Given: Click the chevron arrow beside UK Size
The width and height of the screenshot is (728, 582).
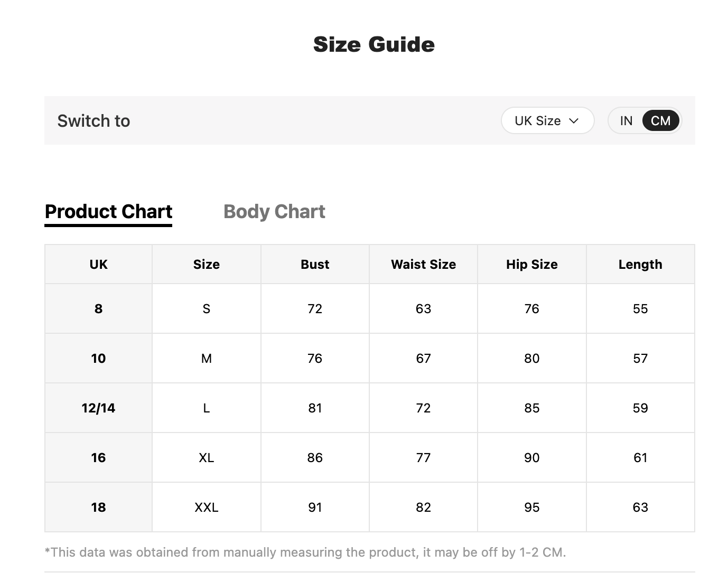Looking at the screenshot, I should (574, 121).
